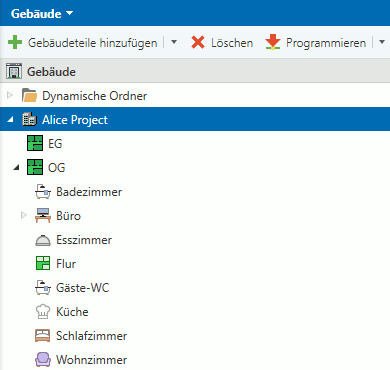
Task: Click the green plus add icon
Action: tap(15, 43)
